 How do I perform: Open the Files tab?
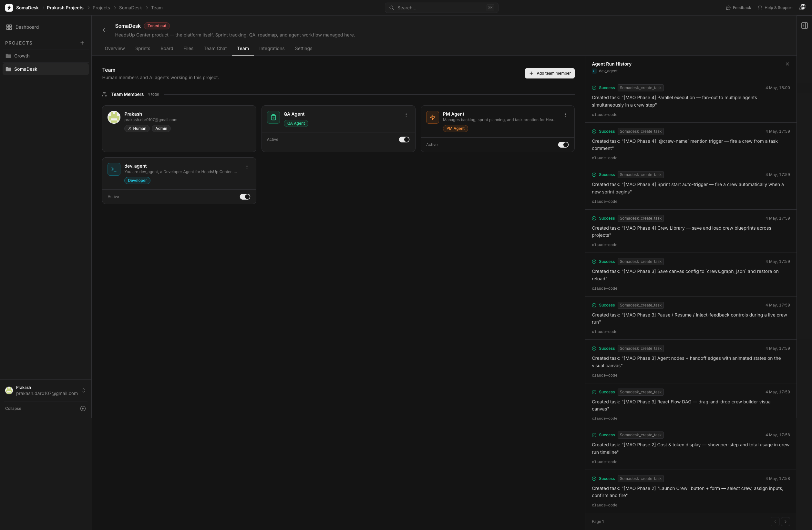(188, 48)
